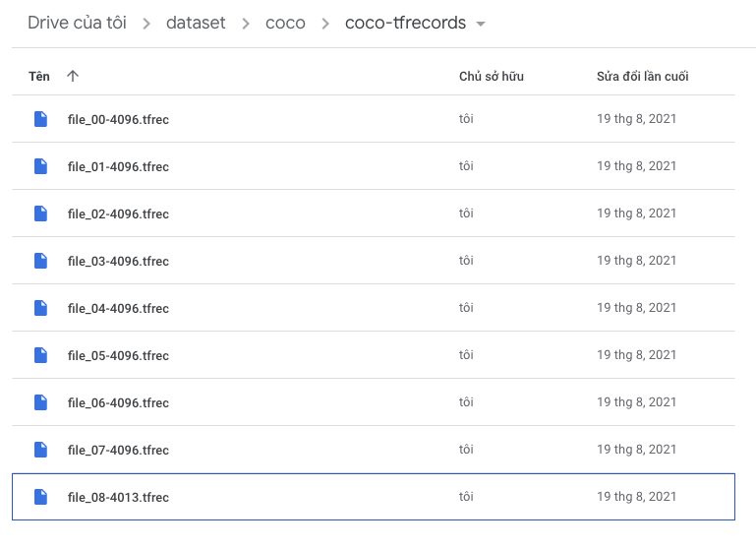Image resolution: width=756 pixels, height=549 pixels.
Task: Click the file_04-4096.tfrec file icon
Action: pyautogui.click(x=41, y=308)
